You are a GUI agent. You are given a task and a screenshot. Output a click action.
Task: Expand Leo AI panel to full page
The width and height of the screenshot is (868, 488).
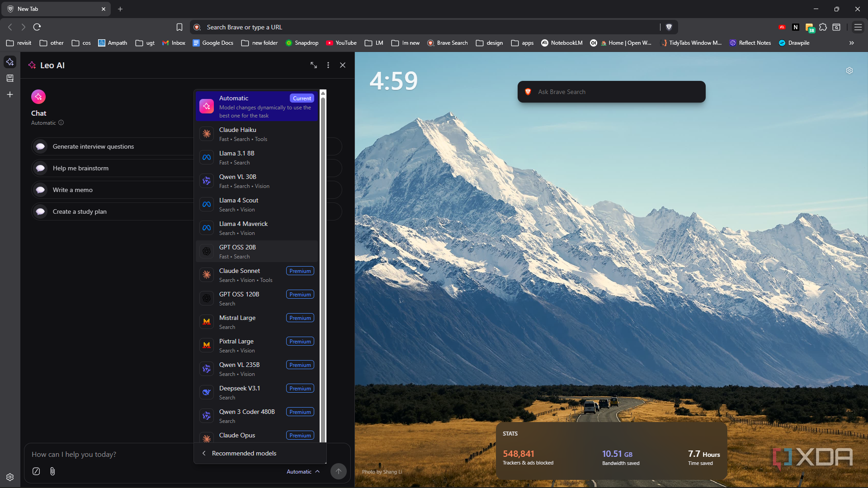314,65
